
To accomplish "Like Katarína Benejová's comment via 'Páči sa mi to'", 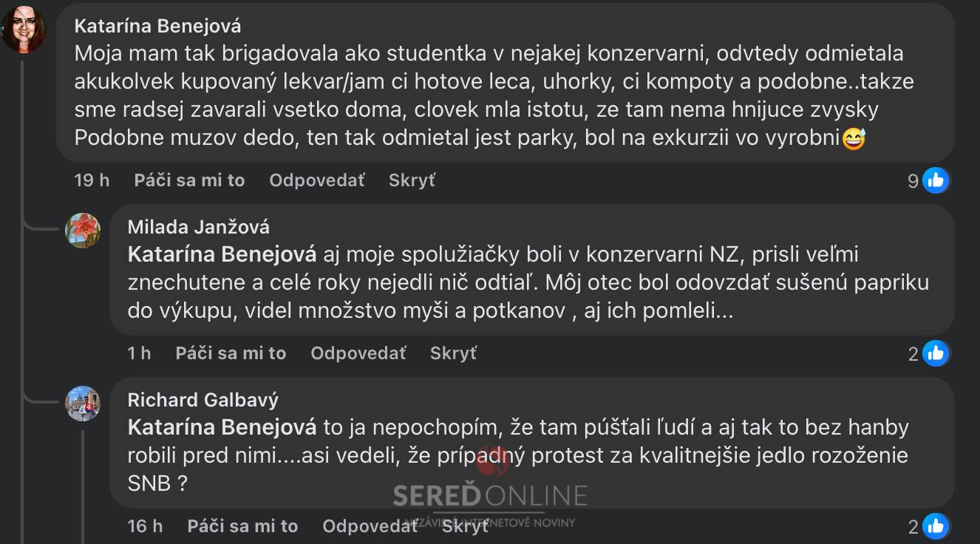I will point(189,180).
